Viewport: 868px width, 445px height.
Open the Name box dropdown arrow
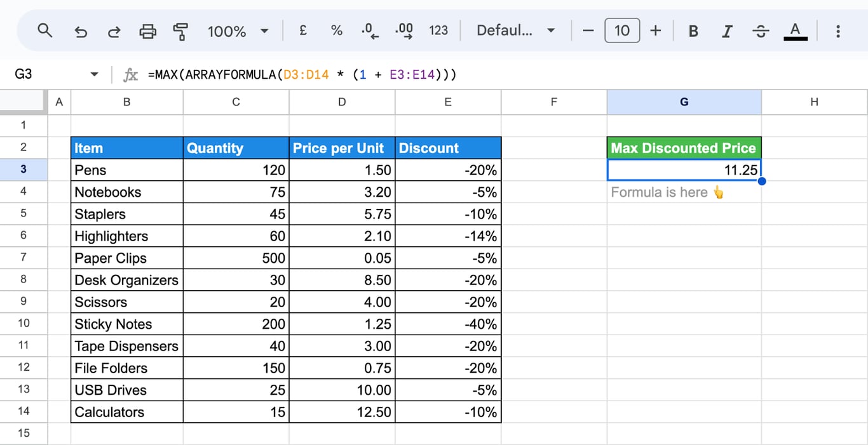[95, 75]
